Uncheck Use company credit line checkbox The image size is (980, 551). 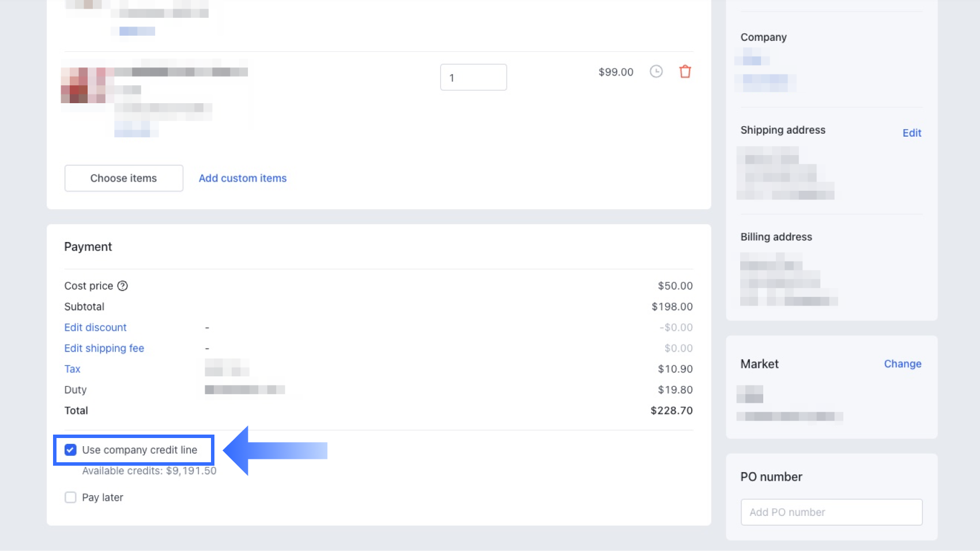70,450
